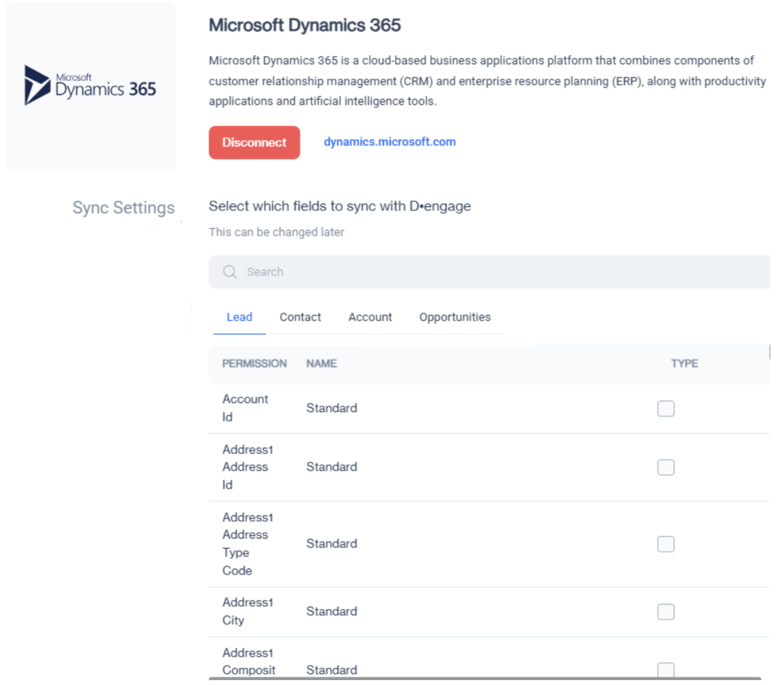The image size is (784, 685).
Task: Click the Search input field
Action: point(489,272)
